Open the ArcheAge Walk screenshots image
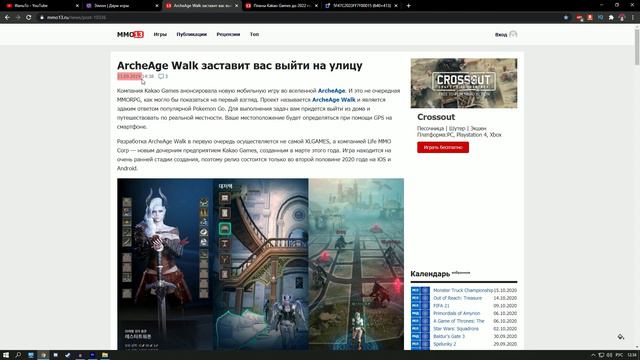The image size is (640, 360). tap(260, 264)
